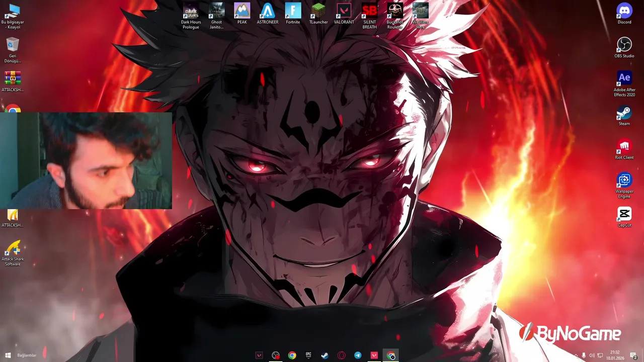This screenshot has width=644, height=362.
Task: Click the Bağlantılar toolbar label in the taskbar
Action: 27,355
